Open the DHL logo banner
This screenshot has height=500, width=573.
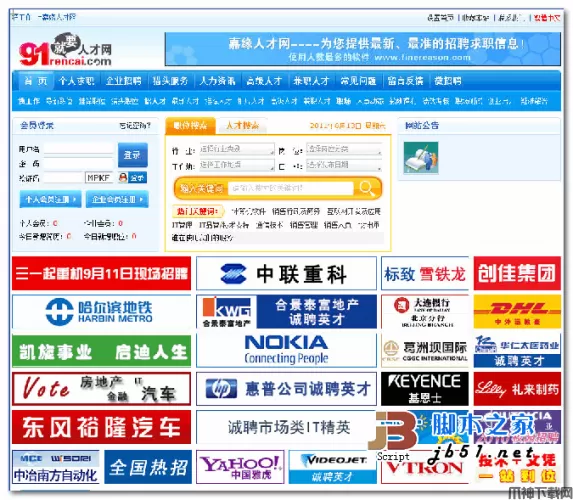[x=517, y=312]
